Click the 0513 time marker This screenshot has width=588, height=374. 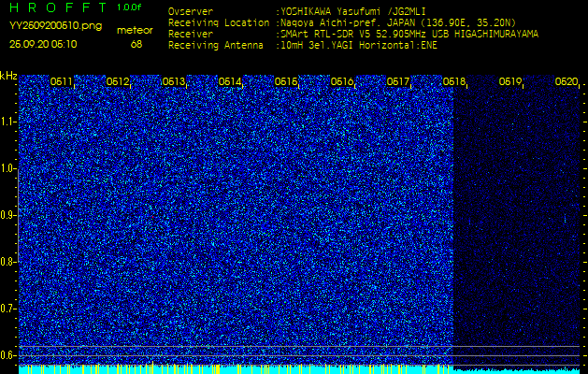[x=174, y=81]
